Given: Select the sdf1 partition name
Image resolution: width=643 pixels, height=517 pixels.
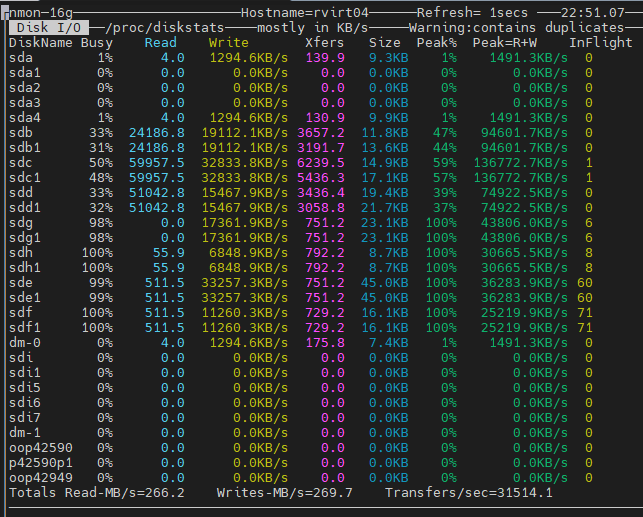Looking at the screenshot, I should [24, 327].
